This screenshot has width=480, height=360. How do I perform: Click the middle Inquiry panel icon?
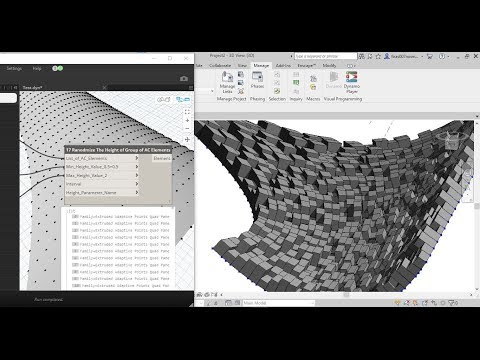tap(296, 82)
